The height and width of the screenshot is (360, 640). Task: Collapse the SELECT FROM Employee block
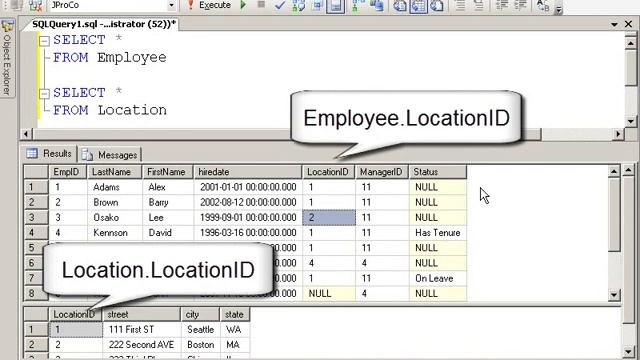[x=44, y=41]
